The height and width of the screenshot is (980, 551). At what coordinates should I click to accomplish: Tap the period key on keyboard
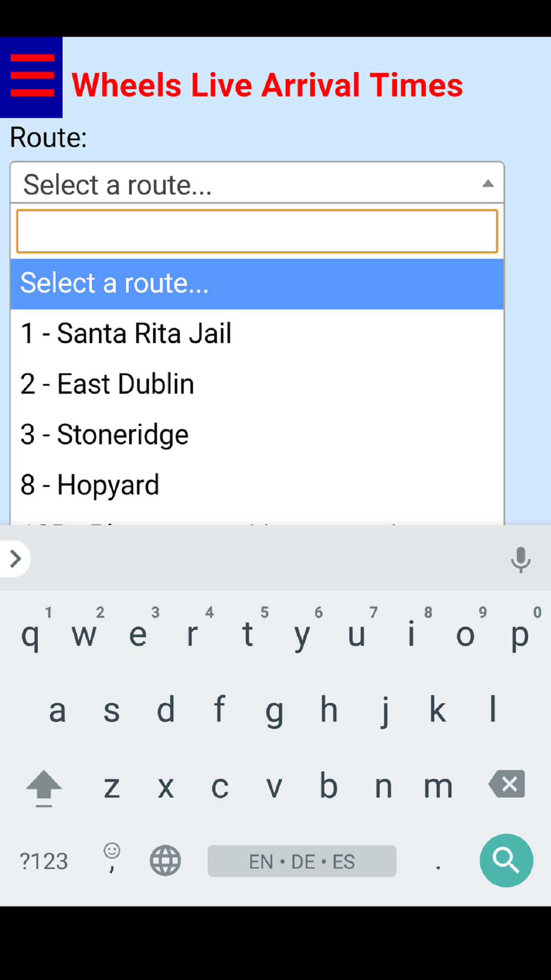pyautogui.click(x=438, y=861)
